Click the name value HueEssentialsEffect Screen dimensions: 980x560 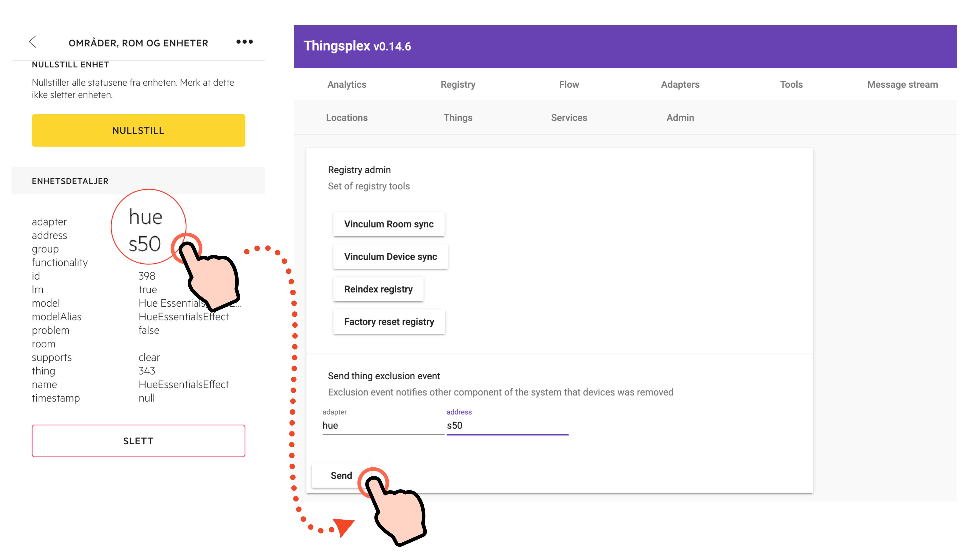(x=183, y=385)
